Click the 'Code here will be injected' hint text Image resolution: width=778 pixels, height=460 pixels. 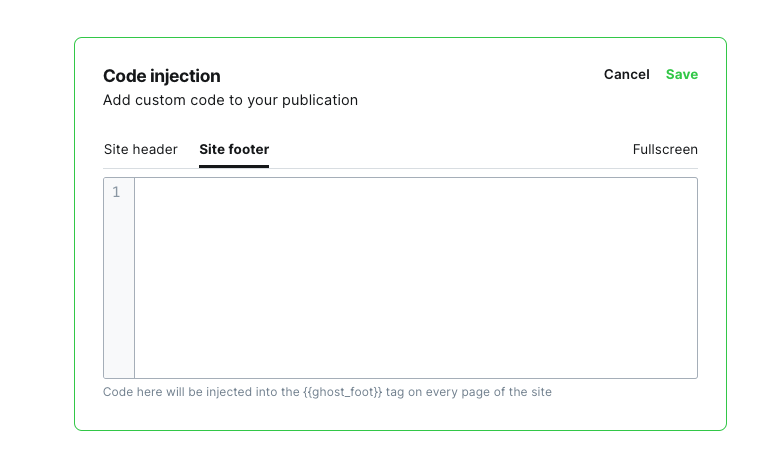click(327, 392)
